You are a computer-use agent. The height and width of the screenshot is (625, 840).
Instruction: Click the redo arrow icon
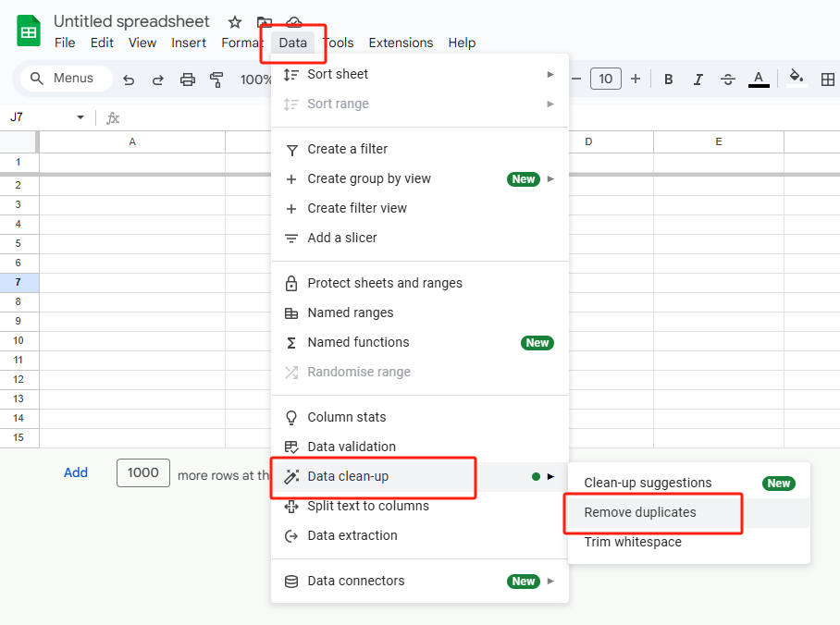point(157,80)
